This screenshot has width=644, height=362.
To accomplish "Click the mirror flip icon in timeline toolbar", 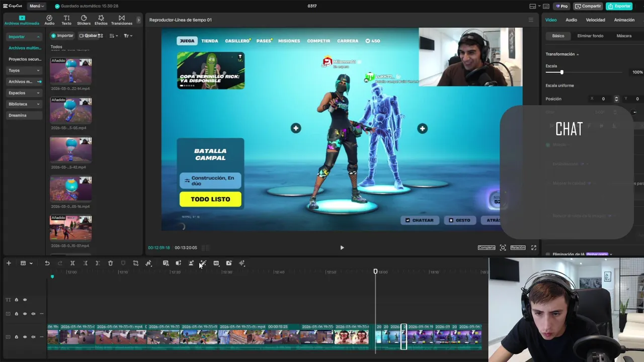I will pyautogui.click(x=148, y=263).
